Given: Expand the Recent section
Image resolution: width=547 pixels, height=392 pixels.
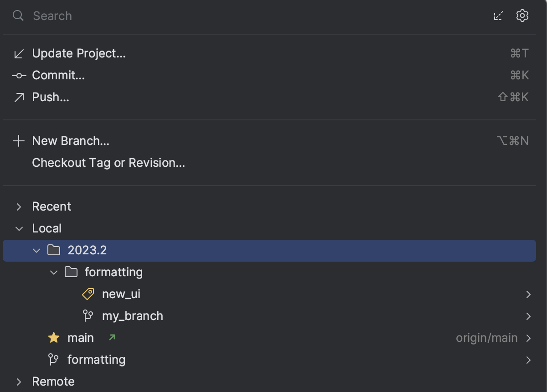Looking at the screenshot, I should tap(18, 206).
